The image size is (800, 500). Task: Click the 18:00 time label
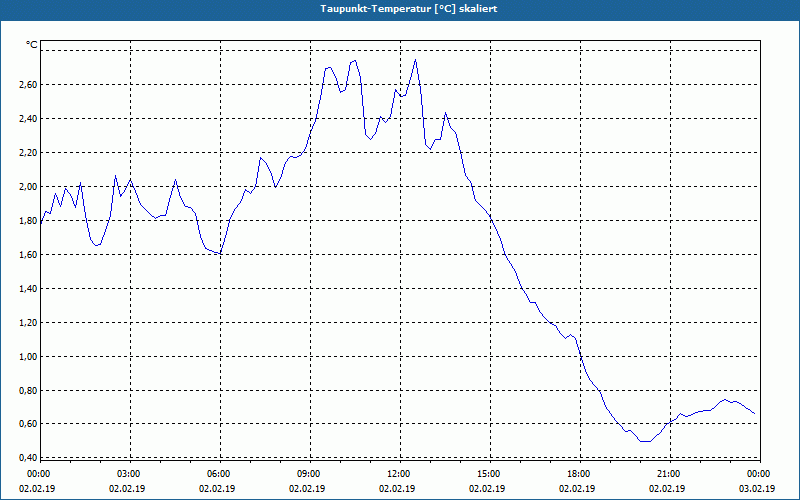click(577, 474)
